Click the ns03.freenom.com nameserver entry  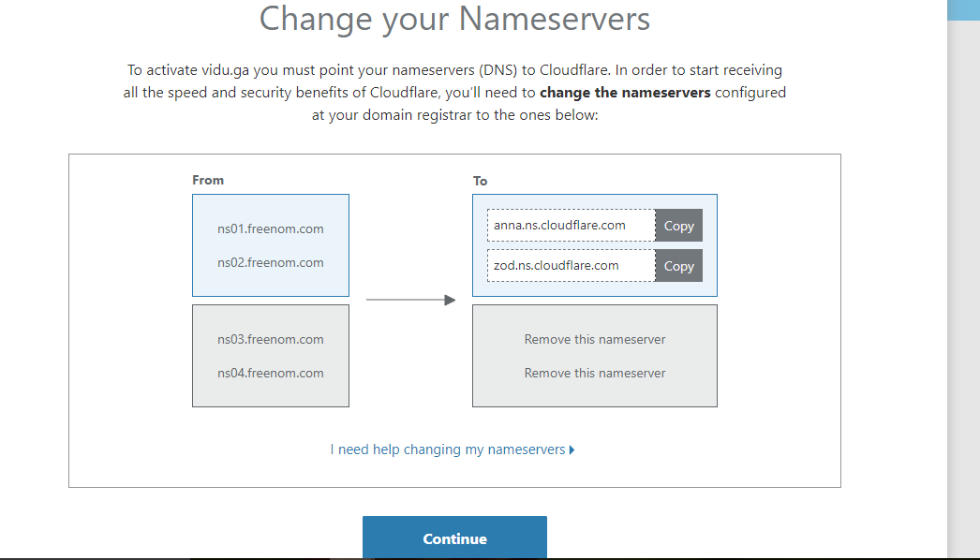[271, 339]
